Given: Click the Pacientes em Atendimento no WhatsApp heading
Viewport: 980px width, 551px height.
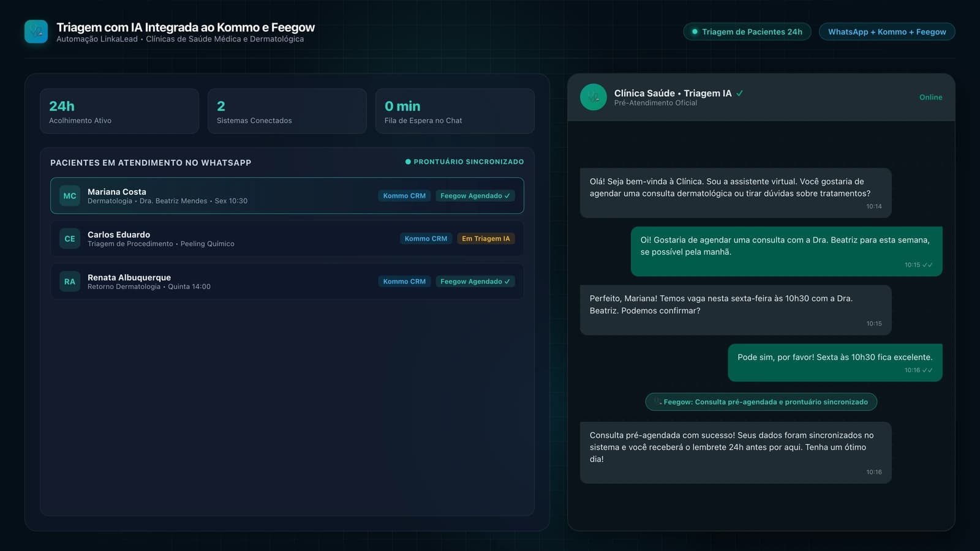Looking at the screenshot, I should pos(151,163).
